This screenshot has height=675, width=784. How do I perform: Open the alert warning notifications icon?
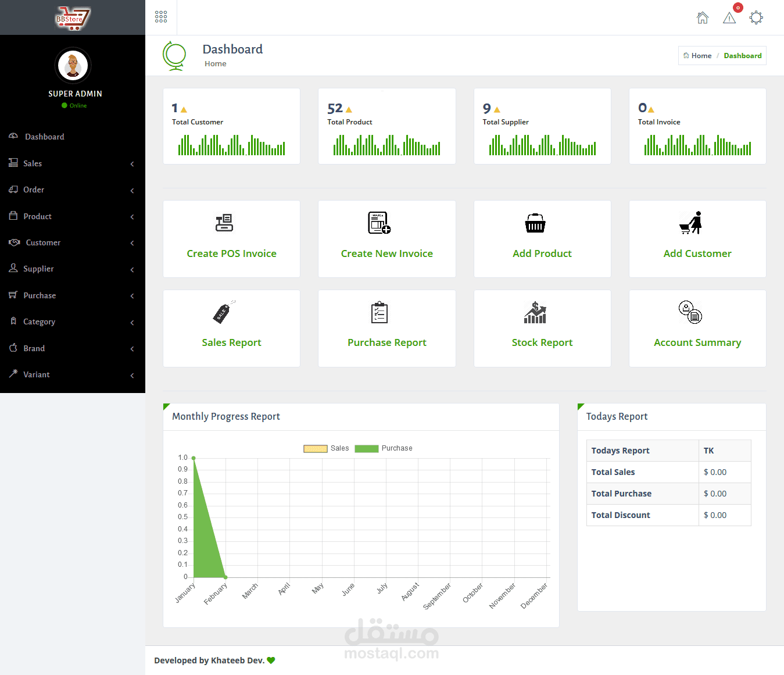point(729,18)
